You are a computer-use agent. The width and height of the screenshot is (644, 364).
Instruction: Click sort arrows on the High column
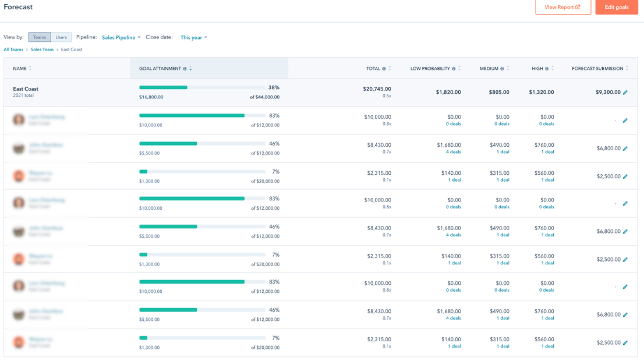coord(553,69)
